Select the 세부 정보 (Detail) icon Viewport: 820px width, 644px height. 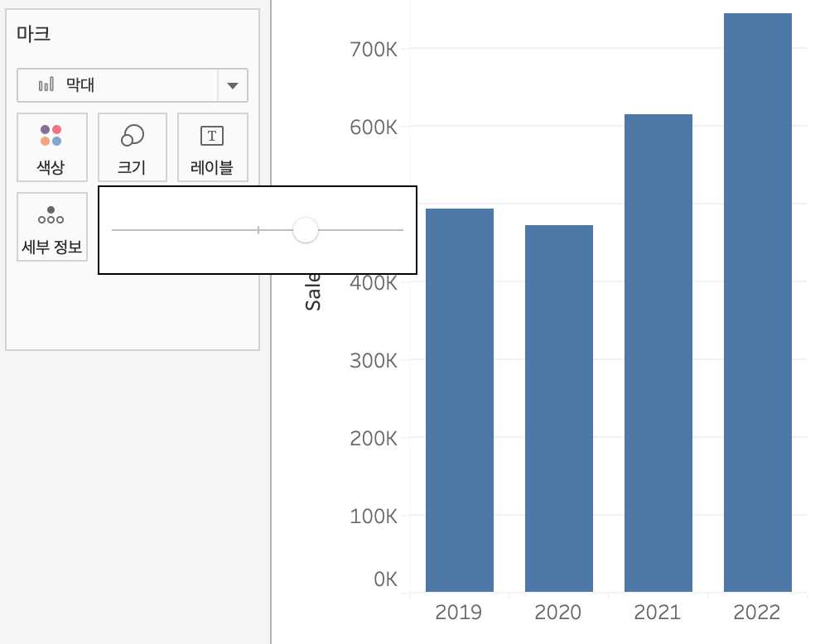pyautogui.click(x=51, y=226)
